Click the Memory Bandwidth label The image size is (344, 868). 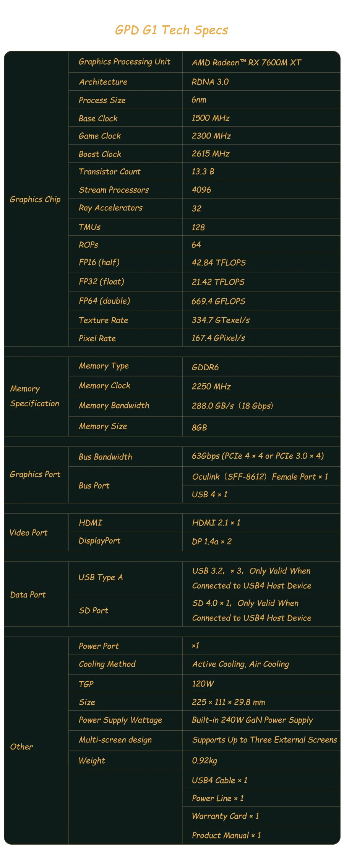coord(114,406)
